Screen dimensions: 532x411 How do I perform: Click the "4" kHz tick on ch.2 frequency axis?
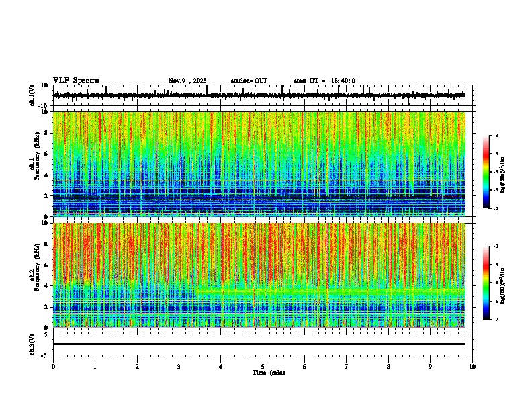pos(47,286)
